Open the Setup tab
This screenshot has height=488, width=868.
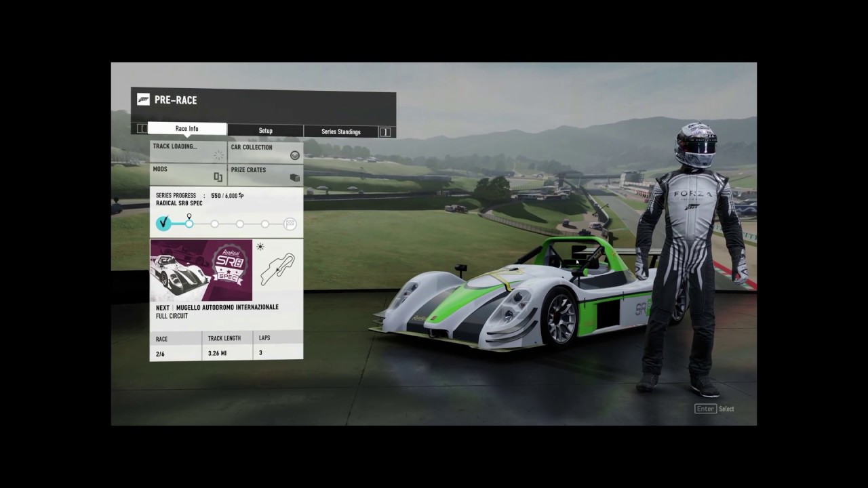[265, 131]
